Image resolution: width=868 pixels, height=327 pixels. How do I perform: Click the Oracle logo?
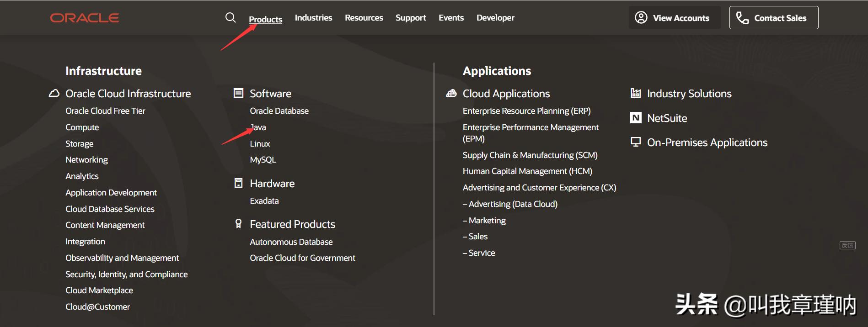[85, 18]
